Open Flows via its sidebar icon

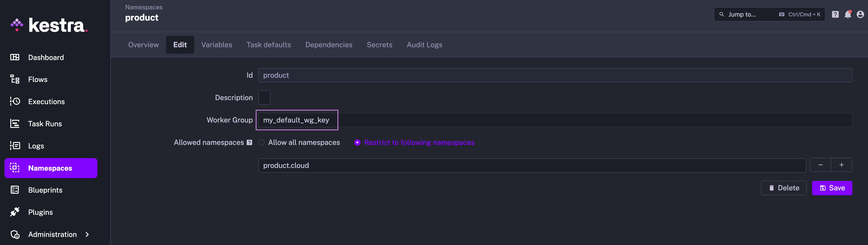15,79
